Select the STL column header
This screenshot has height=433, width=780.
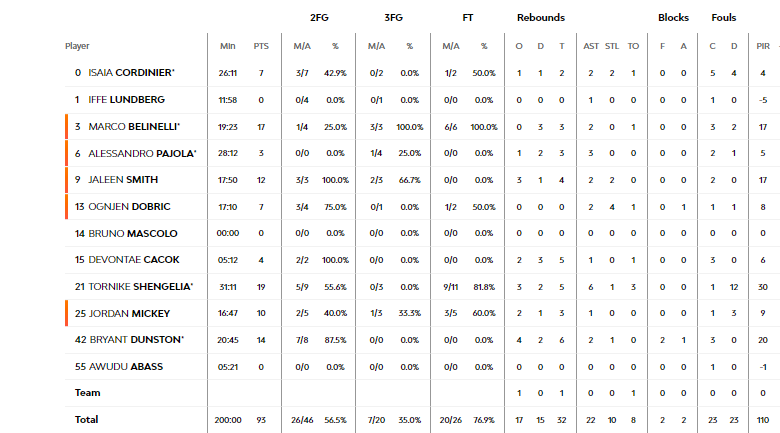(x=612, y=46)
